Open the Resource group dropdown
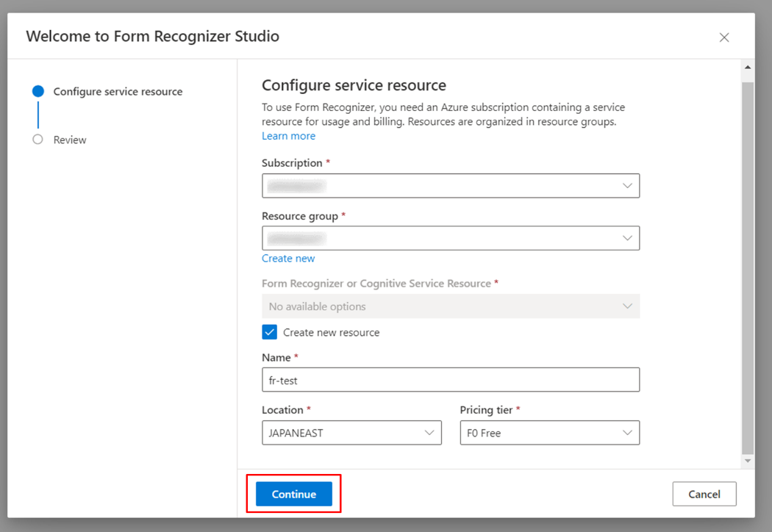The image size is (772, 532). tap(451, 238)
